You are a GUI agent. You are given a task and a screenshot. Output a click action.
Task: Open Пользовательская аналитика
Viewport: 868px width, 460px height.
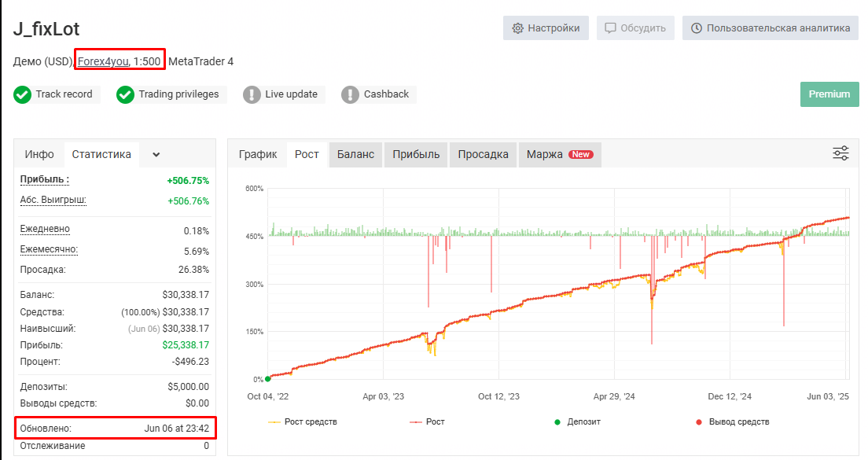coord(770,28)
